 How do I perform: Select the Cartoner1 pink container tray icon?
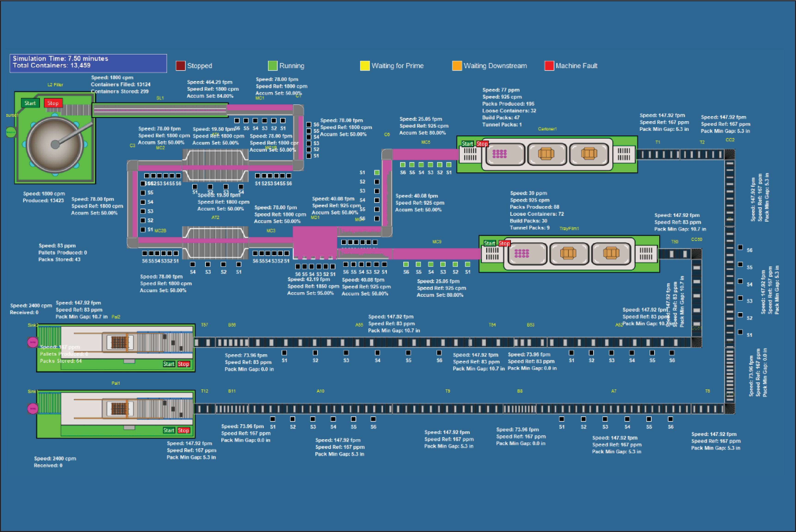[x=500, y=154]
